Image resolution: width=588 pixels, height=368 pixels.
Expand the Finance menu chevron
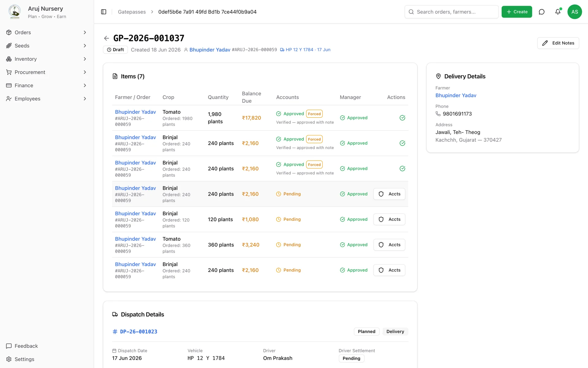(x=85, y=85)
